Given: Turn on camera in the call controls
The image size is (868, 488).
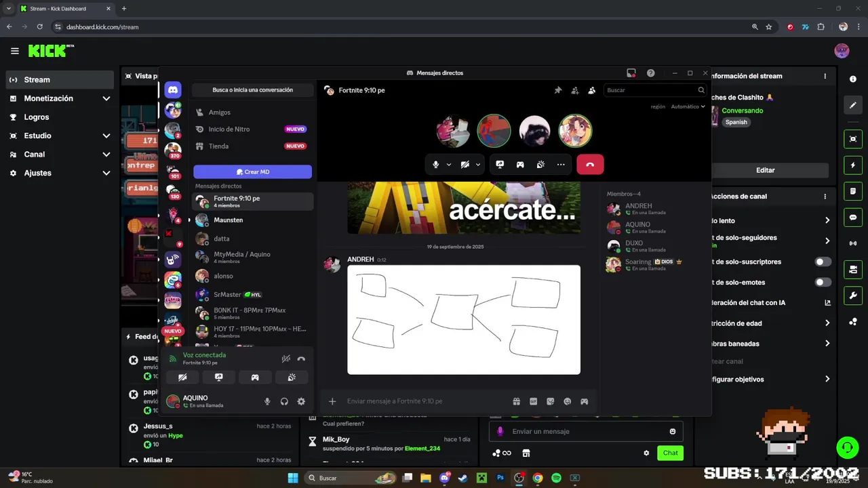Looking at the screenshot, I should (x=465, y=164).
